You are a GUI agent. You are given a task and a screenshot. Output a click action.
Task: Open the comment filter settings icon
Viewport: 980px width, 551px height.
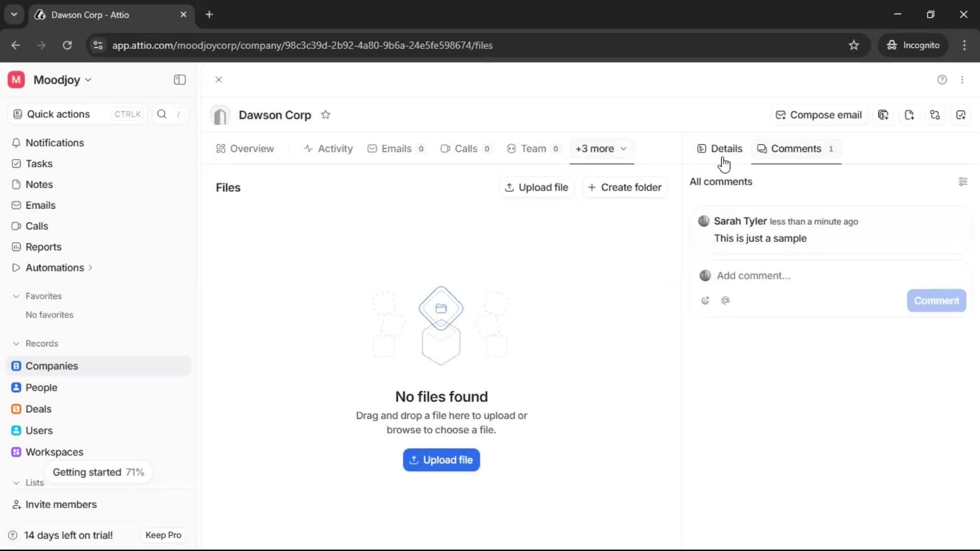tap(964, 182)
